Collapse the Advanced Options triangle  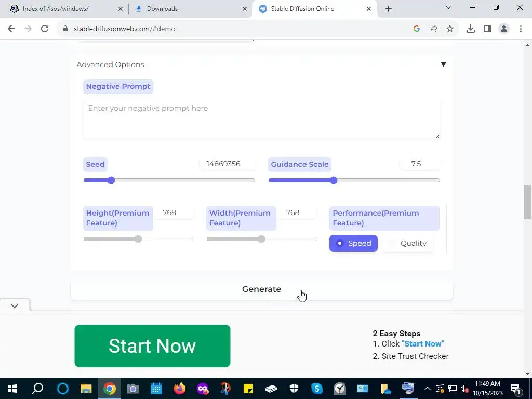coord(443,64)
